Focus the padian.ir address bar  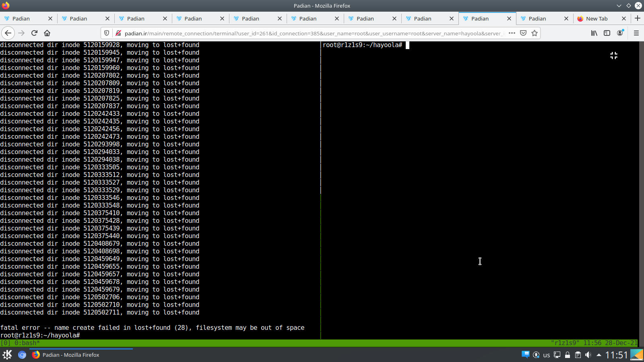pyautogui.click(x=314, y=33)
